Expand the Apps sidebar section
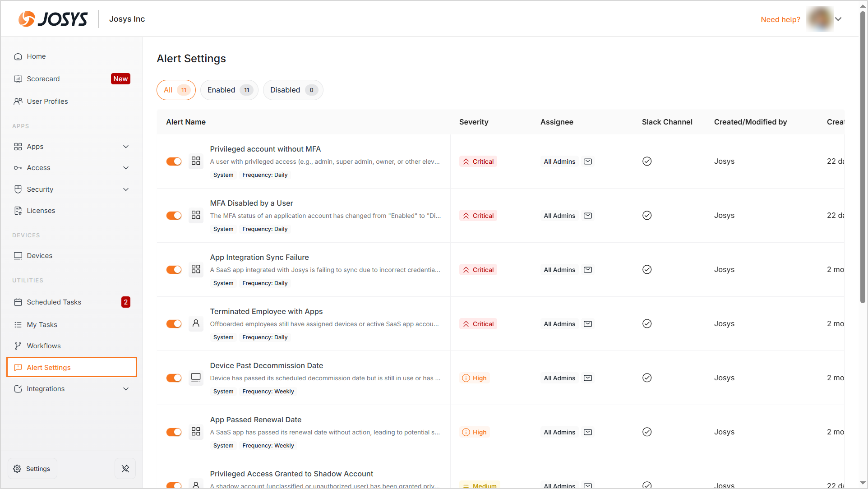 pos(126,147)
